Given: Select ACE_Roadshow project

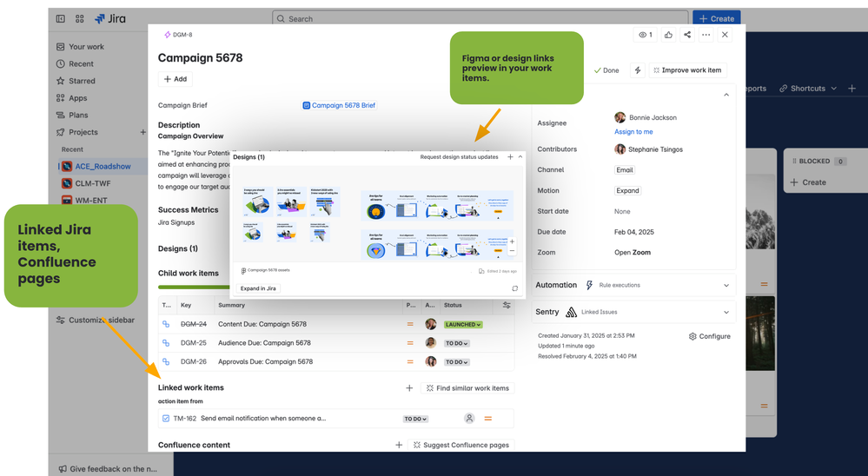Looking at the screenshot, I should point(103,166).
